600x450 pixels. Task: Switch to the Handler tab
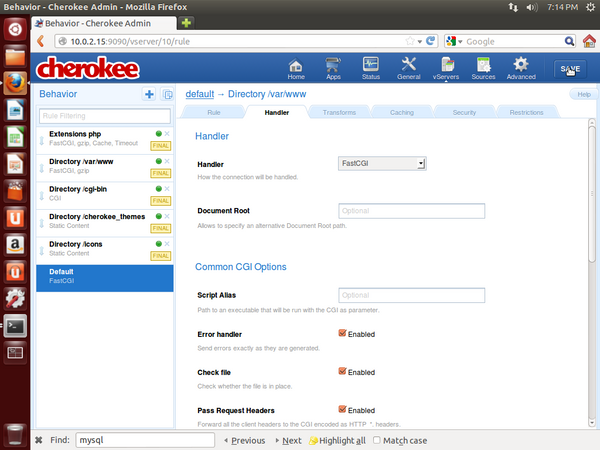277,112
